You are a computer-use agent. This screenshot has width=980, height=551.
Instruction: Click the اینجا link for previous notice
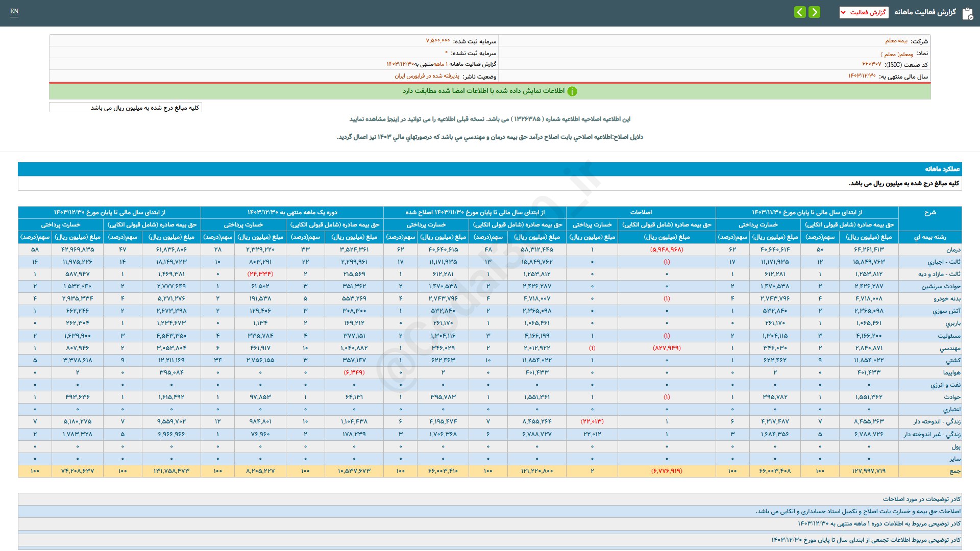click(x=394, y=119)
